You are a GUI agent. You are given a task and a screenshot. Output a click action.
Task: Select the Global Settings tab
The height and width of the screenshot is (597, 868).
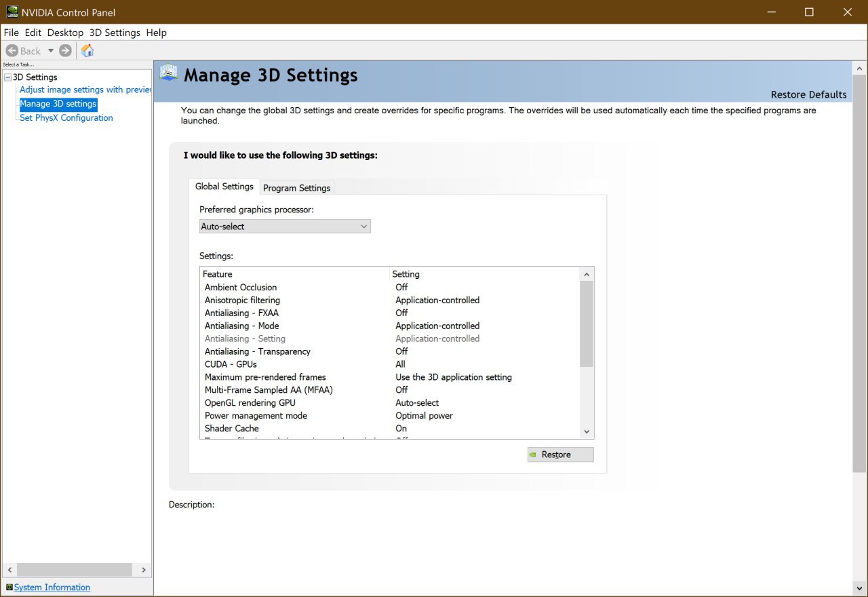[224, 187]
